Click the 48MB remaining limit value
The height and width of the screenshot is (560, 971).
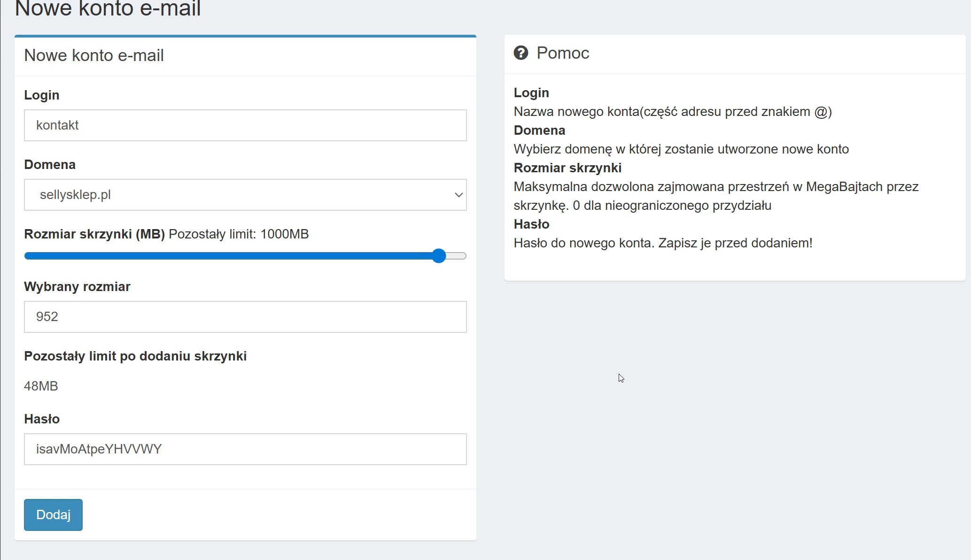point(41,386)
